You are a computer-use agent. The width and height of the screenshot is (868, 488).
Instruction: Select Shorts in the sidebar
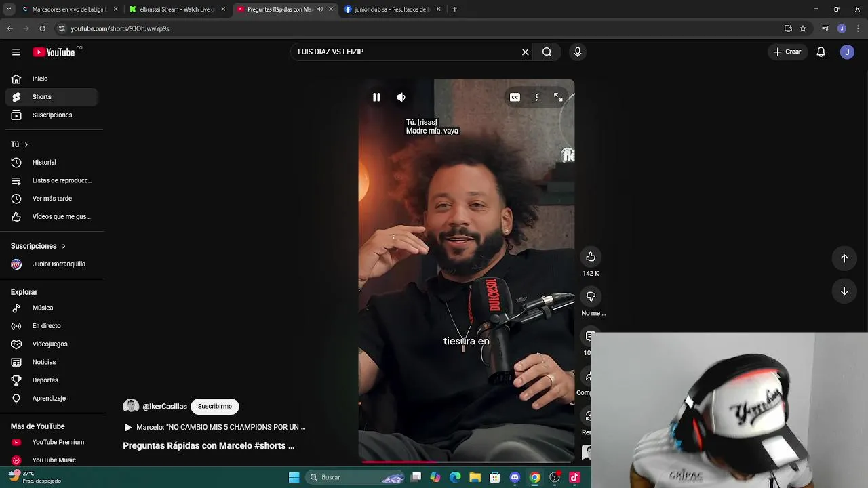[52, 97]
